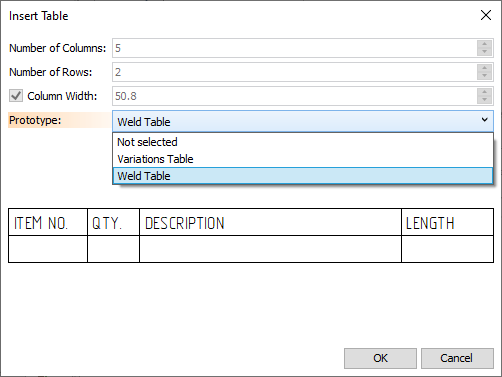Select the 'ITEM NO.' preview header cell
Screen dimensions: 502x377
coord(48,222)
